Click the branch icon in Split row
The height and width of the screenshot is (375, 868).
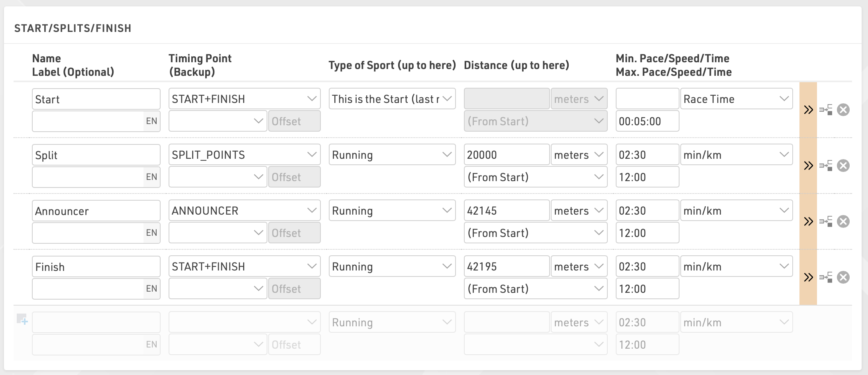pos(826,166)
